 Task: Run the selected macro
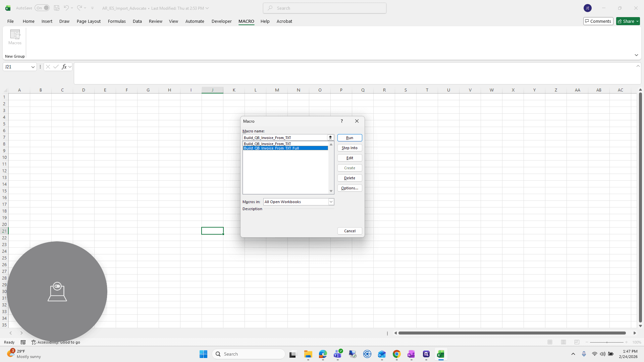point(350,138)
